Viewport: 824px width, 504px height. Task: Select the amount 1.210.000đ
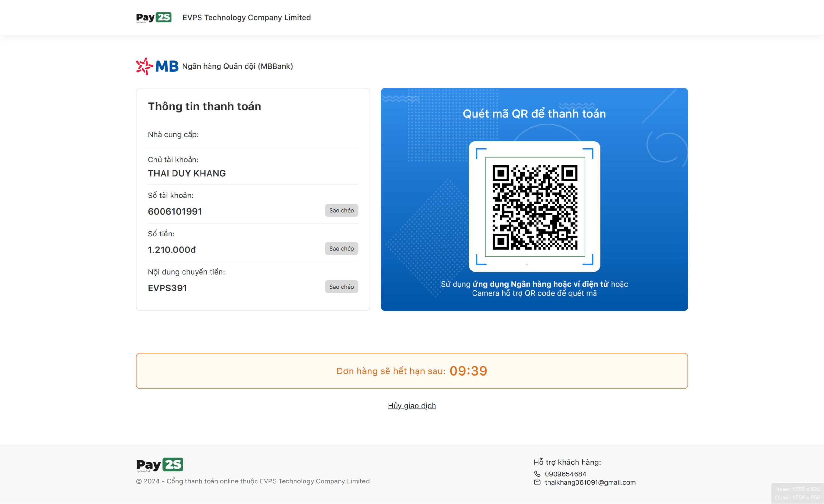click(172, 250)
